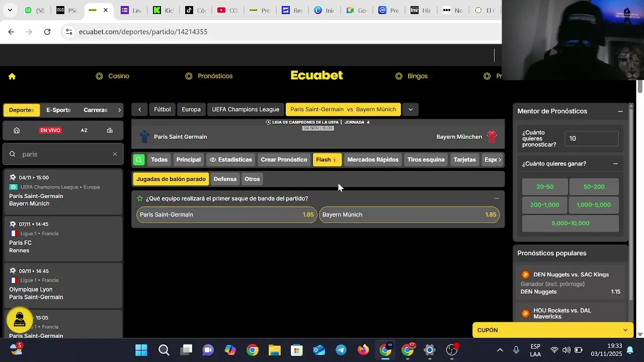644x362 pixels.
Task: Click the microphone icon in system tray
Action: click(x=516, y=350)
